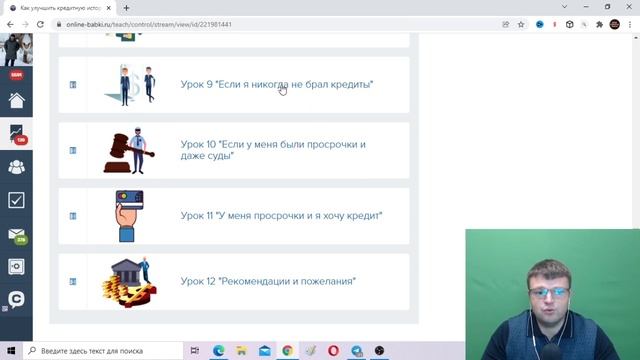The height and width of the screenshot is (360, 640).
Task: Click the hand holding card thumbnail for Урок 11
Action: 129,216
